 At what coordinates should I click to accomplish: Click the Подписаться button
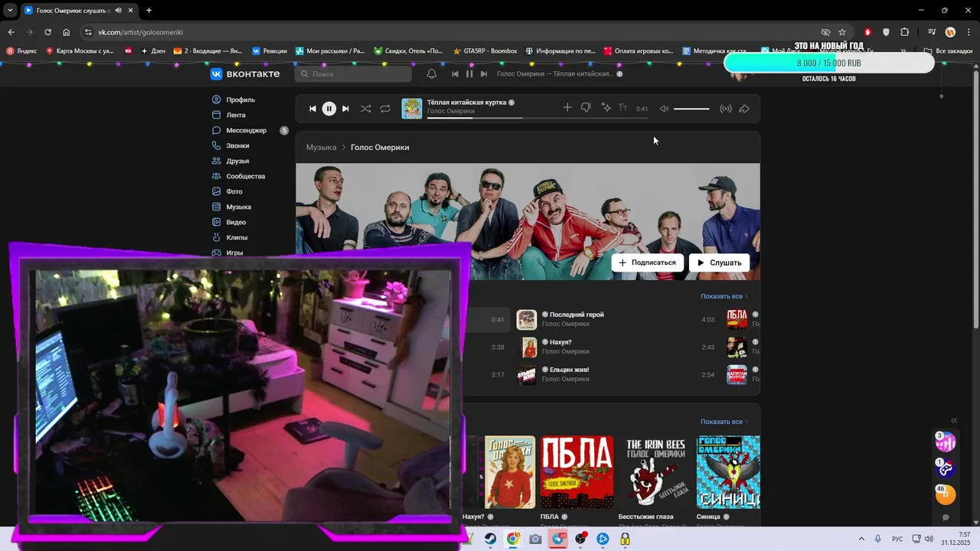pos(647,262)
